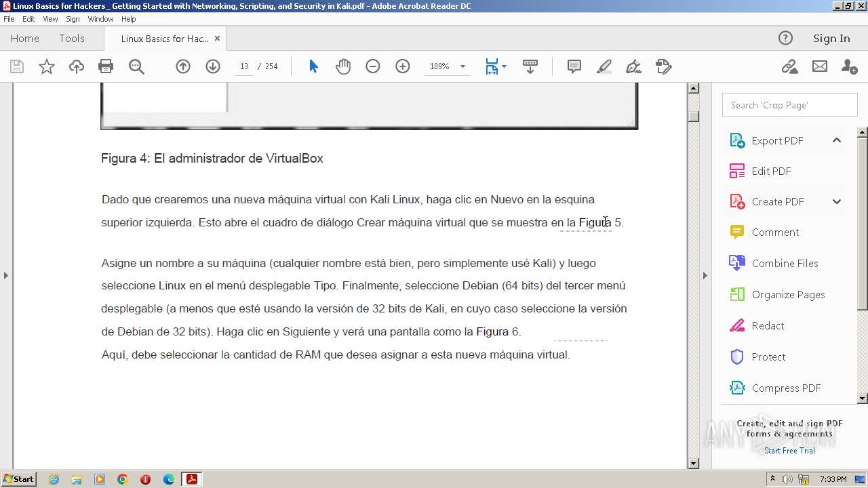Zoom out with the minus icon
Image resolution: width=868 pixels, height=488 pixels.
(373, 66)
